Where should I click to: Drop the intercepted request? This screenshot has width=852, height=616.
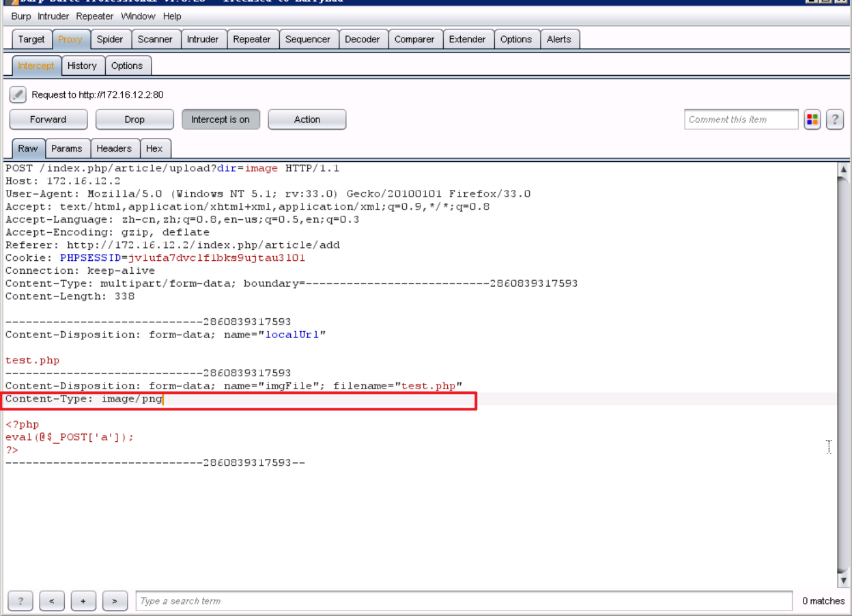coord(134,120)
